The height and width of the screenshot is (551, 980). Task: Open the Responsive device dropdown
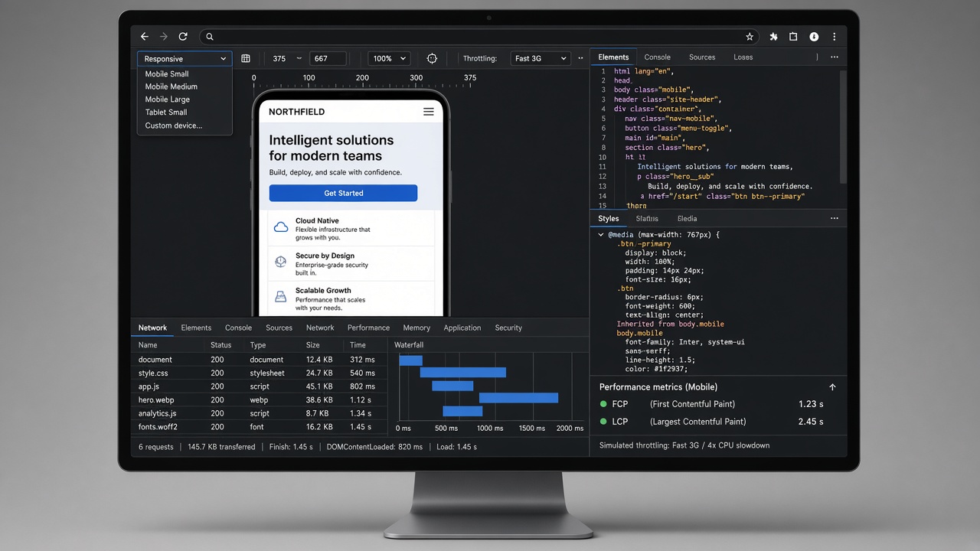point(185,58)
